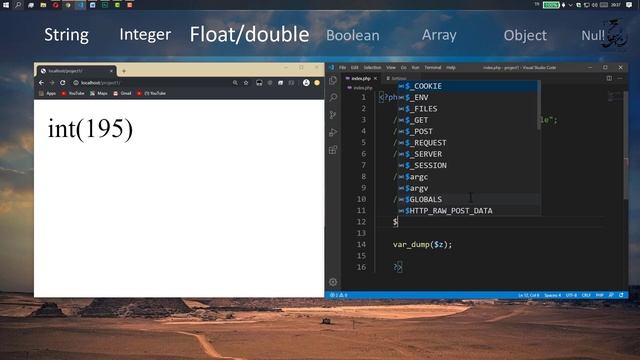Choose $_SERVER from the suggestion list

click(x=468, y=154)
